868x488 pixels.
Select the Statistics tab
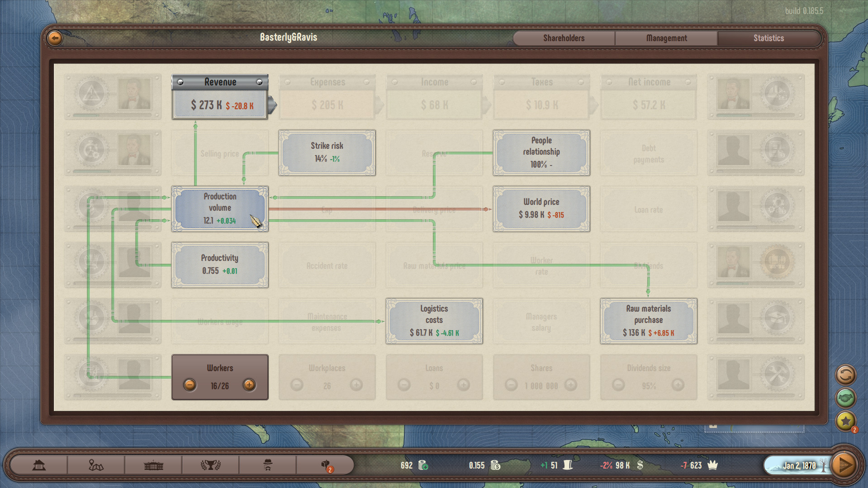tap(768, 38)
